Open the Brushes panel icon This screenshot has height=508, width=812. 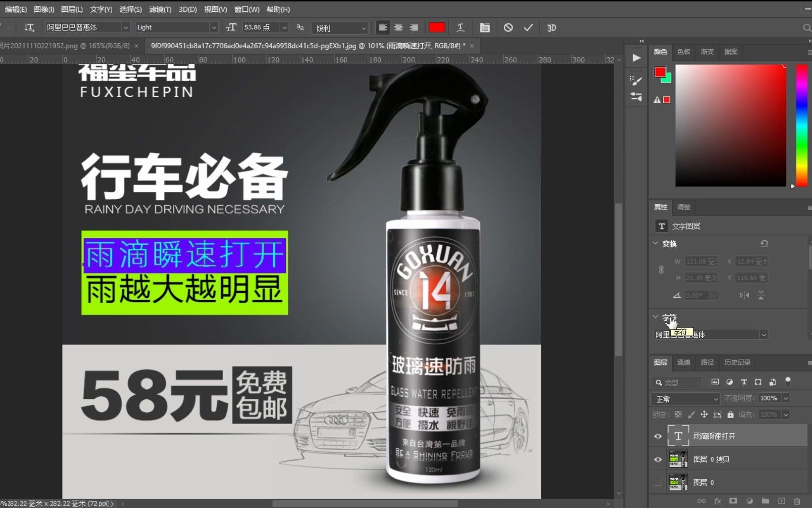[636, 81]
